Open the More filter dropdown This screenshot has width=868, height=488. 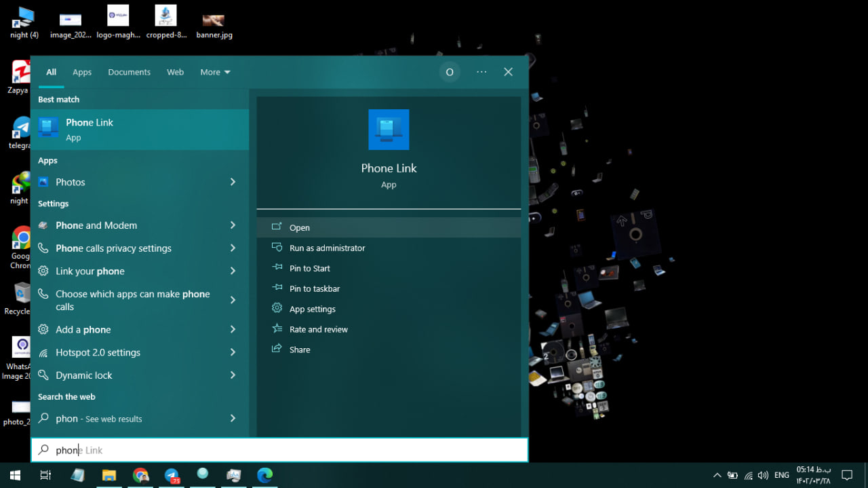click(215, 72)
